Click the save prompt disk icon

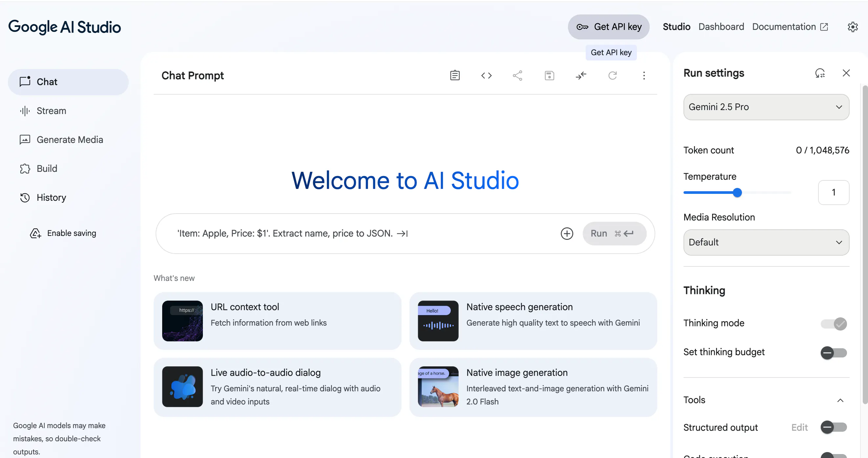(549, 75)
